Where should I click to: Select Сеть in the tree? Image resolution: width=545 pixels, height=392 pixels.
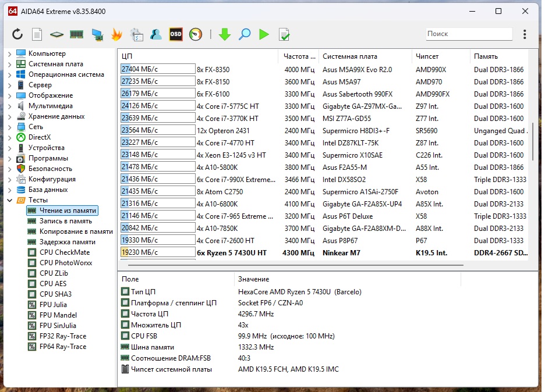pos(36,127)
